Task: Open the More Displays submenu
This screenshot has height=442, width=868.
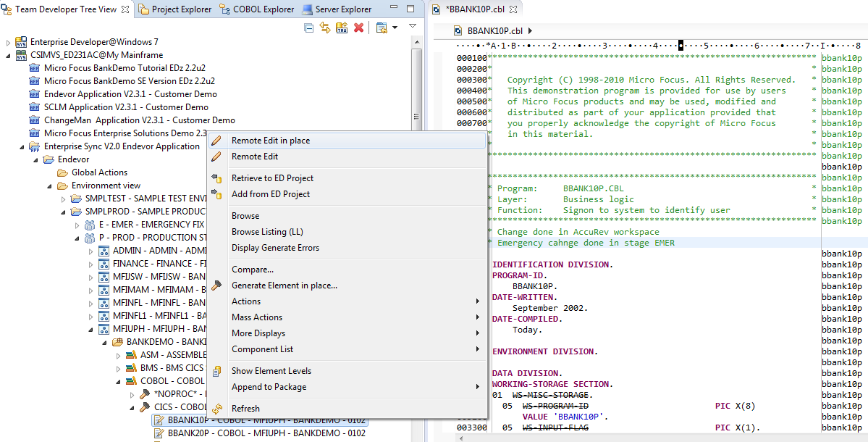Action: point(347,333)
